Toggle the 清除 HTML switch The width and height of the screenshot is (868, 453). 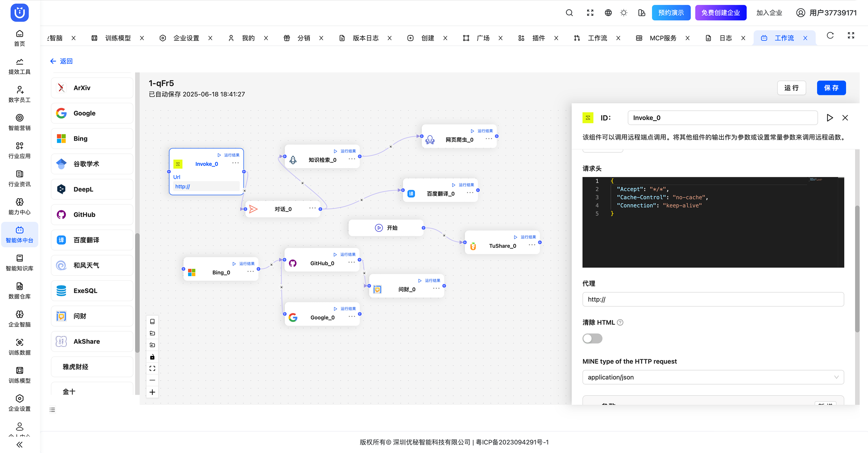(592, 338)
